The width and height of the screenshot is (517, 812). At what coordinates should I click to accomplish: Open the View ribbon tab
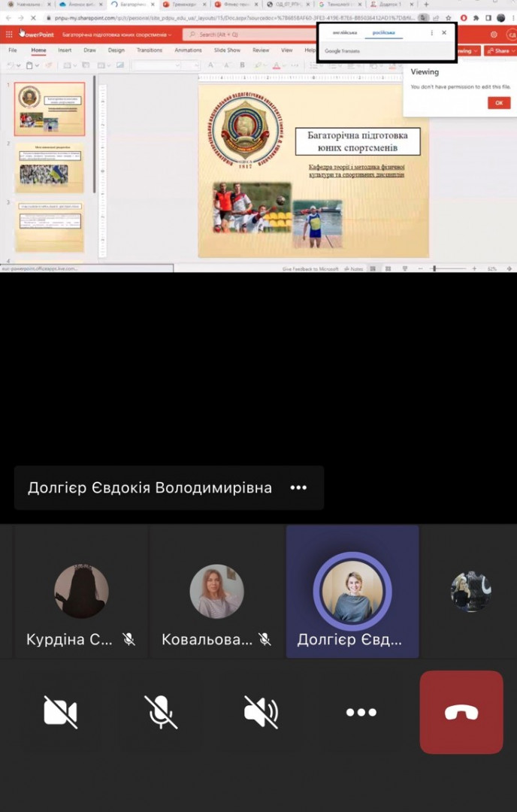pos(287,50)
